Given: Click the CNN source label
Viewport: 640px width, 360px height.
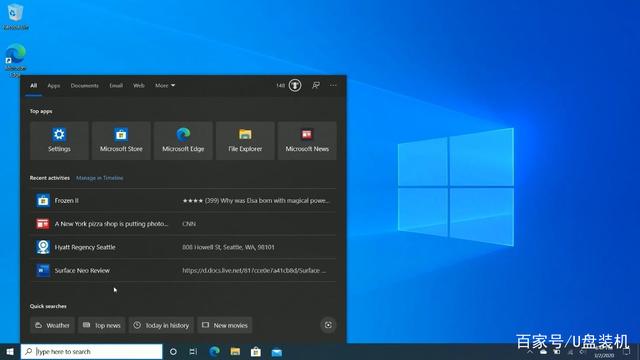Looking at the screenshot, I should [189, 224].
